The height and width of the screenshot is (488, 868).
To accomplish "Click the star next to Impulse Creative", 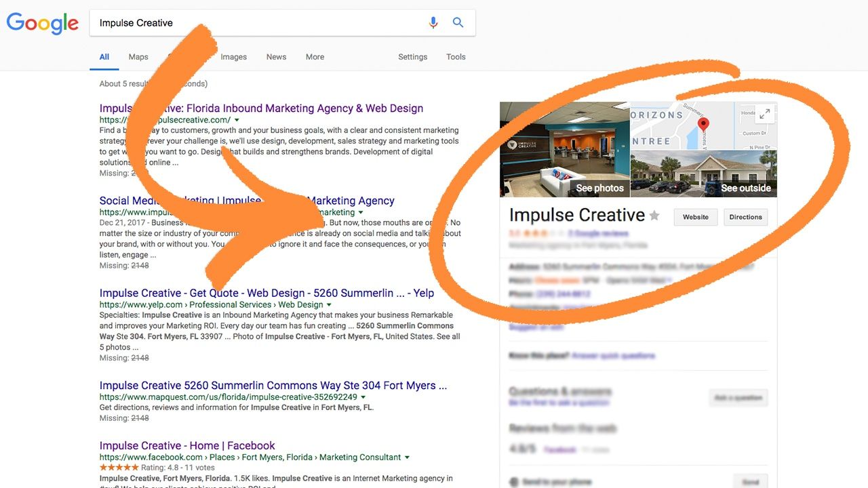I will pyautogui.click(x=654, y=216).
